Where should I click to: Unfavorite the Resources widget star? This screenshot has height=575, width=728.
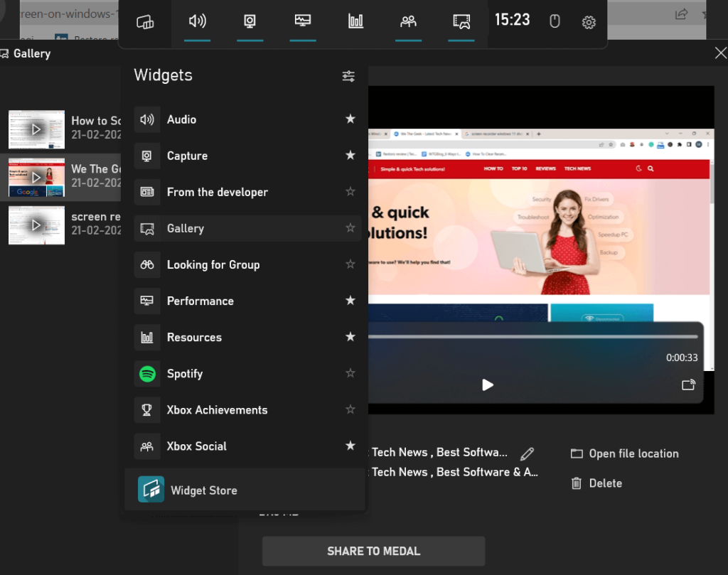tap(350, 336)
